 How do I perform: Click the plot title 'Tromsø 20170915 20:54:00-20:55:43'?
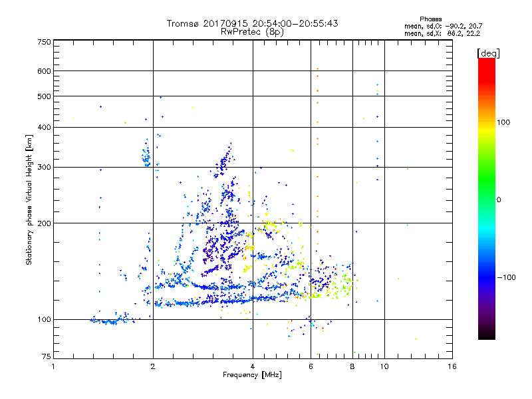tap(252, 23)
